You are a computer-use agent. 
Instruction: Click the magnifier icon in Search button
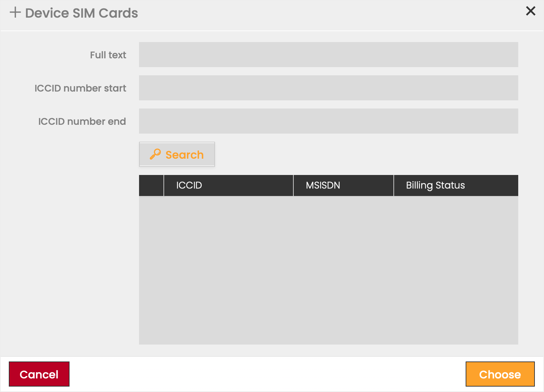pyautogui.click(x=155, y=154)
